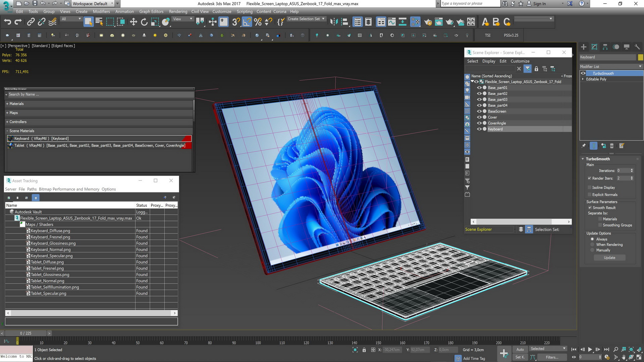Open the View reference coordinate dropdown
Image resolution: width=644 pixels, height=362 pixels.
click(x=182, y=19)
